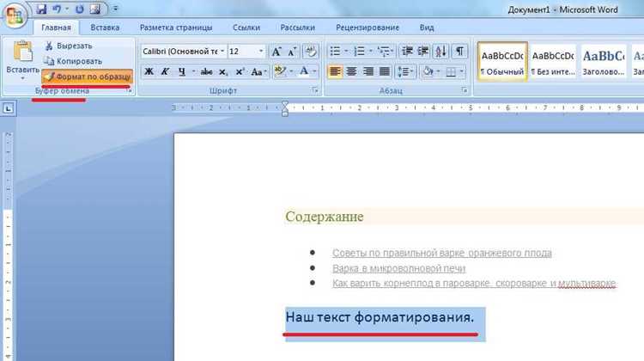Click ruler tab selector L icon
Viewport: 644px width, 361px height.
coord(9,108)
